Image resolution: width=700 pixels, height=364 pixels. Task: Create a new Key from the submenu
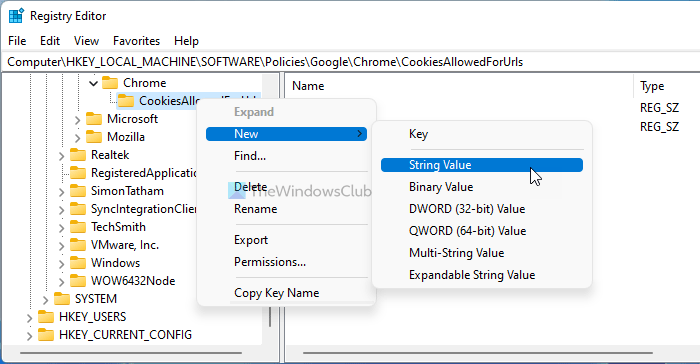pos(482,134)
